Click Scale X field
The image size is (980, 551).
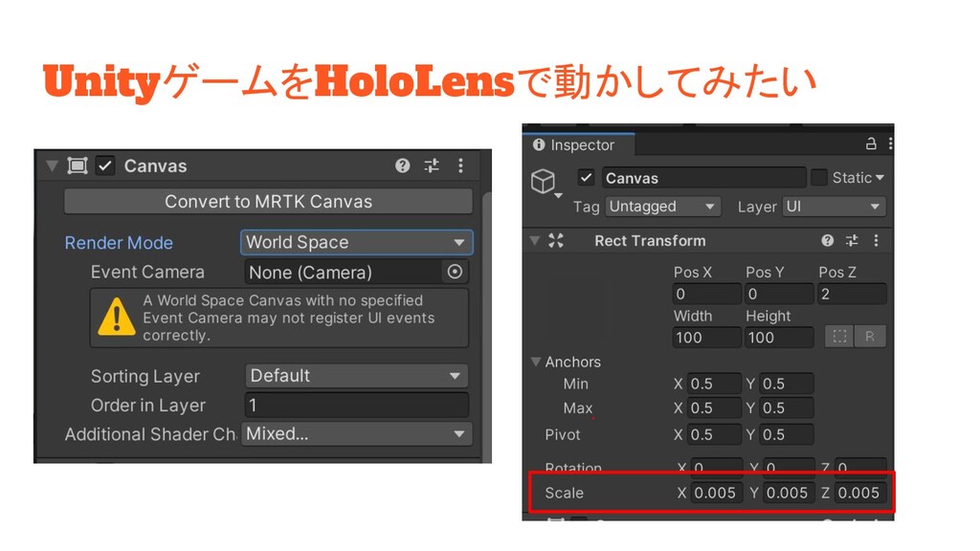717,493
